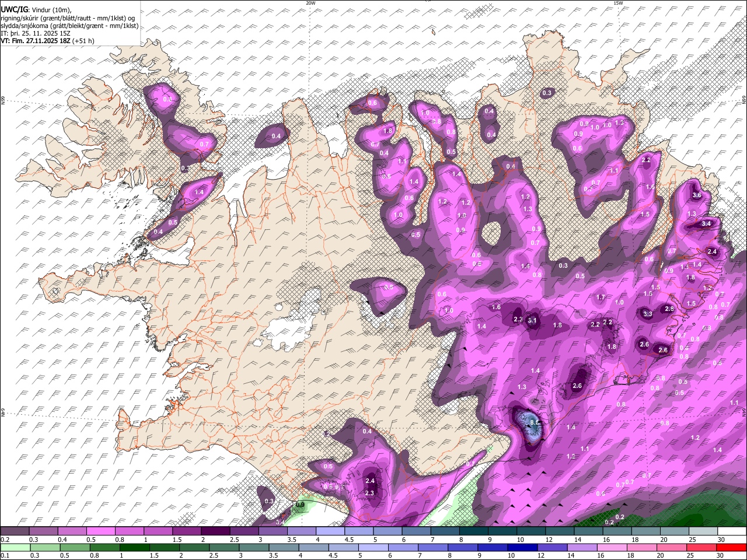The image size is (747, 560).
Task: Click the 15W longitude label
Action: (x=618, y=3)
